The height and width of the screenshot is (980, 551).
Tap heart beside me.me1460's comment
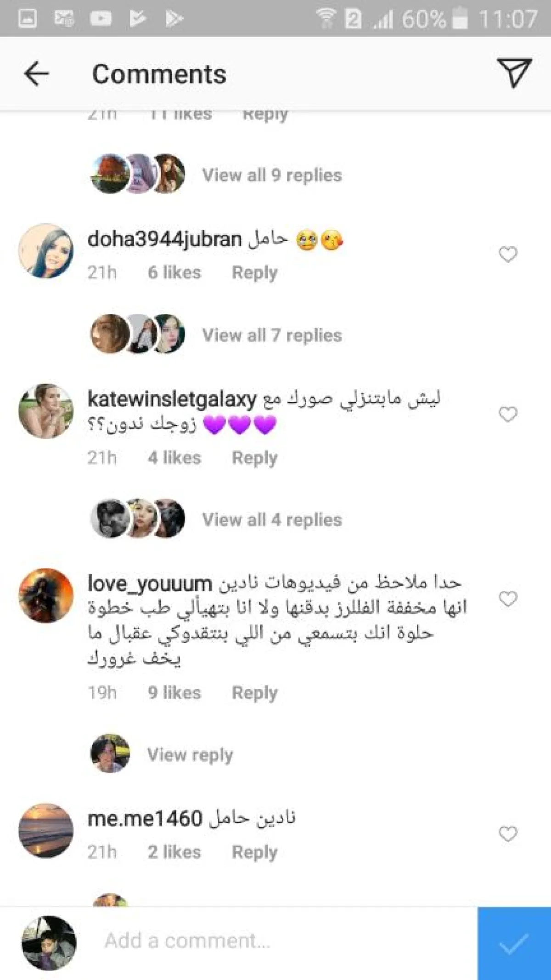tap(508, 833)
